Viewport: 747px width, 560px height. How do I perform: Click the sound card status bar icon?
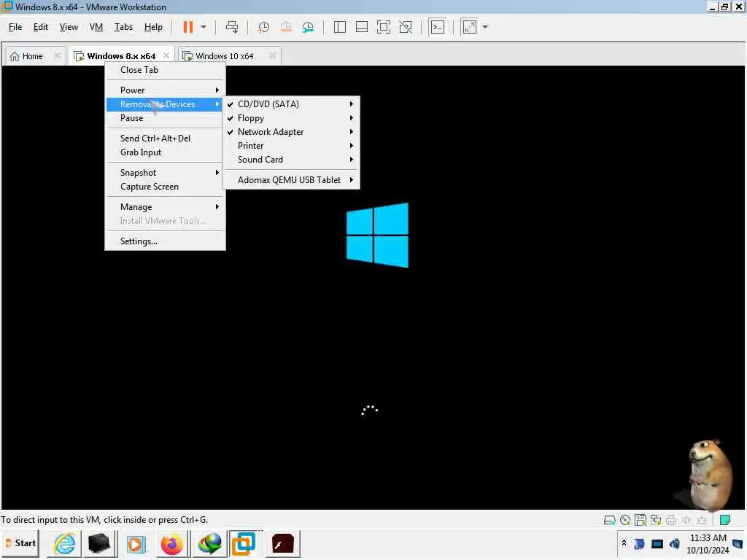tap(686, 520)
